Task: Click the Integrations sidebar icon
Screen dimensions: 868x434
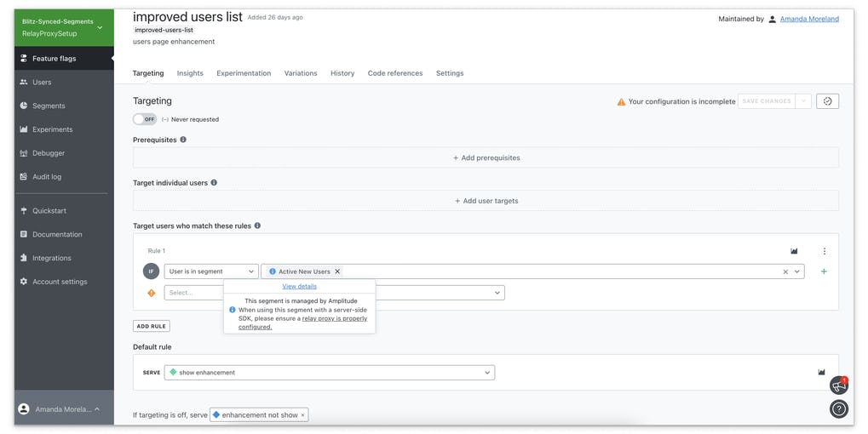Action: [23, 258]
